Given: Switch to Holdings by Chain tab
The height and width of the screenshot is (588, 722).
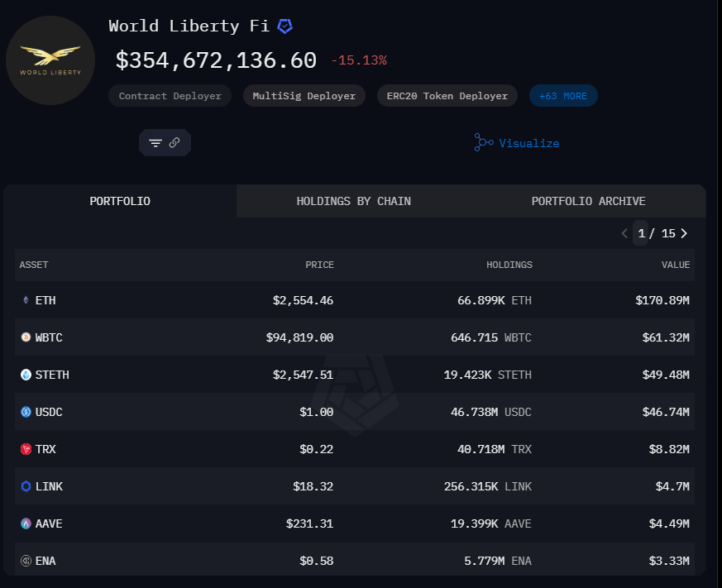Looking at the screenshot, I should (353, 201).
